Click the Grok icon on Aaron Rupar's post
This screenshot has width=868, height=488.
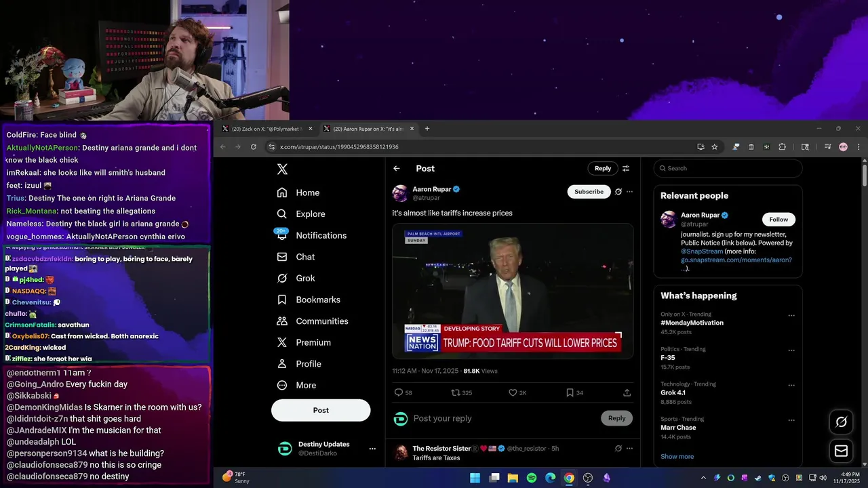pyautogui.click(x=618, y=192)
